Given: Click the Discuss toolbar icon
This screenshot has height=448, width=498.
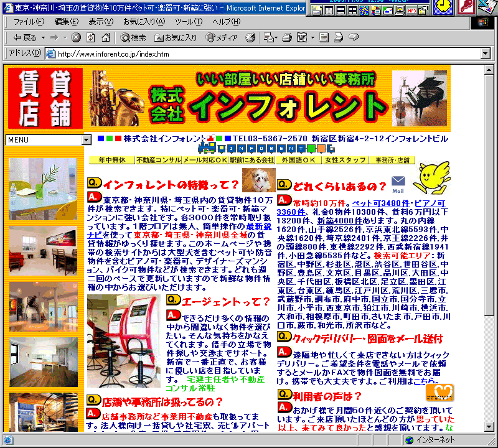Looking at the screenshot, I should [324, 38].
